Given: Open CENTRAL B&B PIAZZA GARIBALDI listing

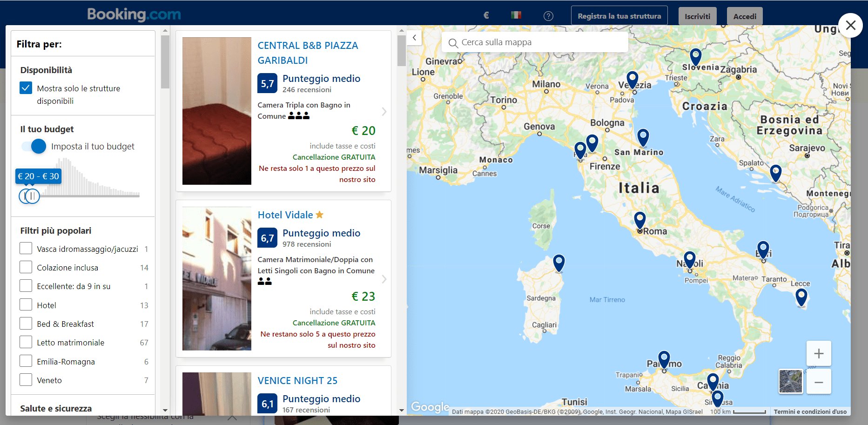Looking at the screenshot, I should tap(308, 53).
